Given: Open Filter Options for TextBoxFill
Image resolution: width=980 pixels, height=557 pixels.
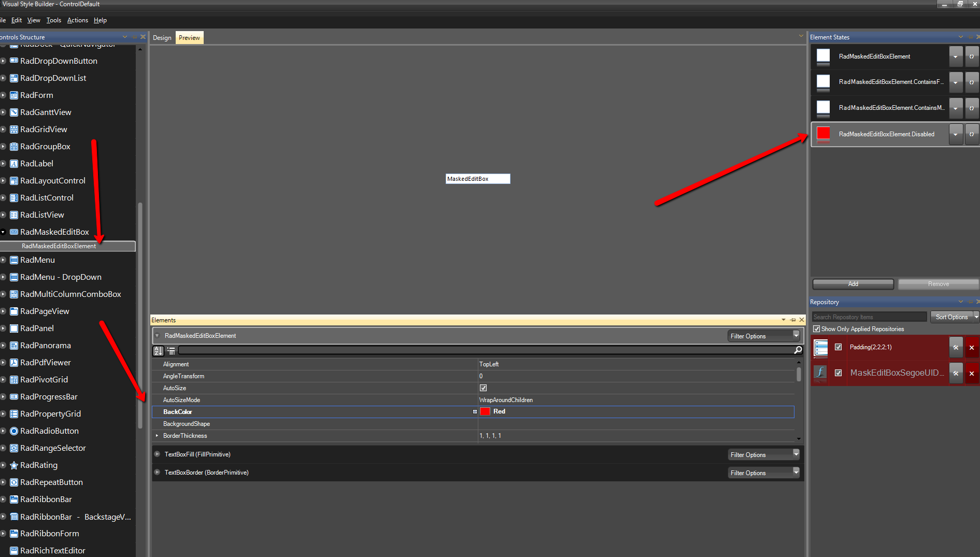Looking at the screenshot, I should pyautogui.click(x=764, y=455).
